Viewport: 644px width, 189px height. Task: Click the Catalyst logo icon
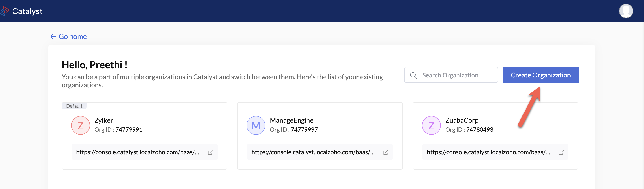[4, 11]
